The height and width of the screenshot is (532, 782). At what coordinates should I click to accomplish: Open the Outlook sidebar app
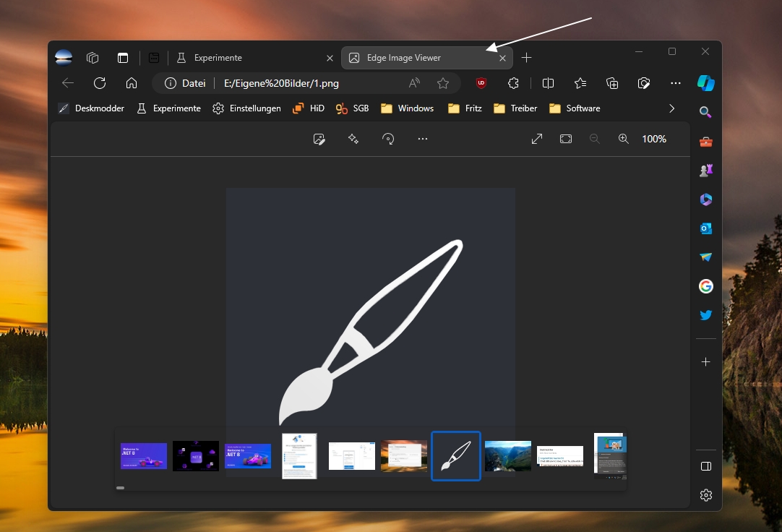pyautogui.click(x=705, y=228)
